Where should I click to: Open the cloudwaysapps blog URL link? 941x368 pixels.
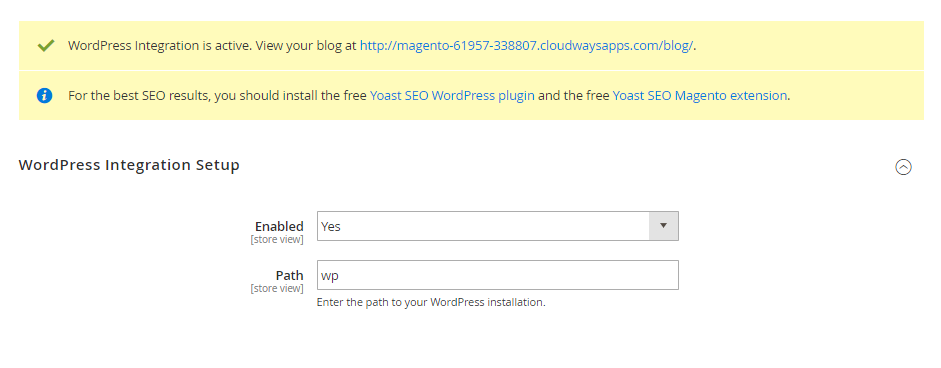click(x=526, y=46)
